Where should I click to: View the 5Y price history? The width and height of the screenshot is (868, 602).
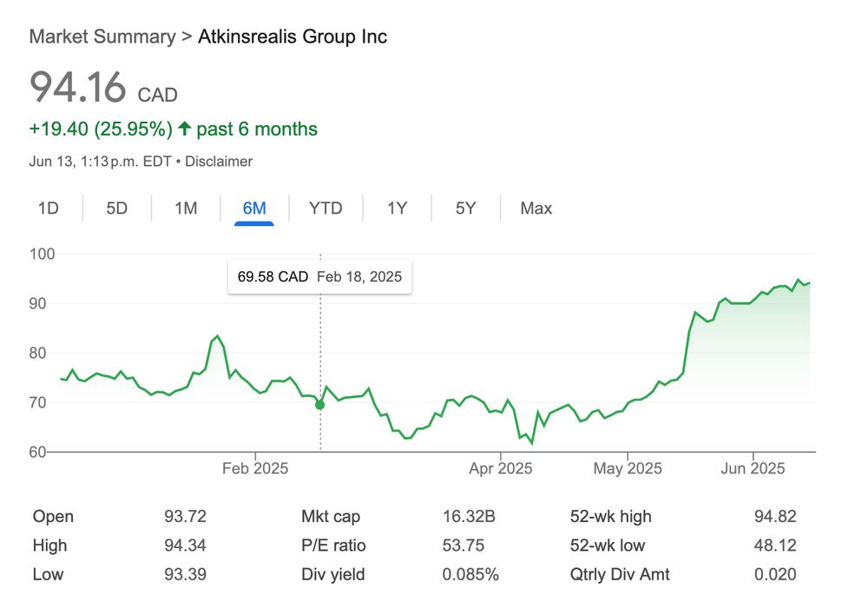click(x=466, y=208)
